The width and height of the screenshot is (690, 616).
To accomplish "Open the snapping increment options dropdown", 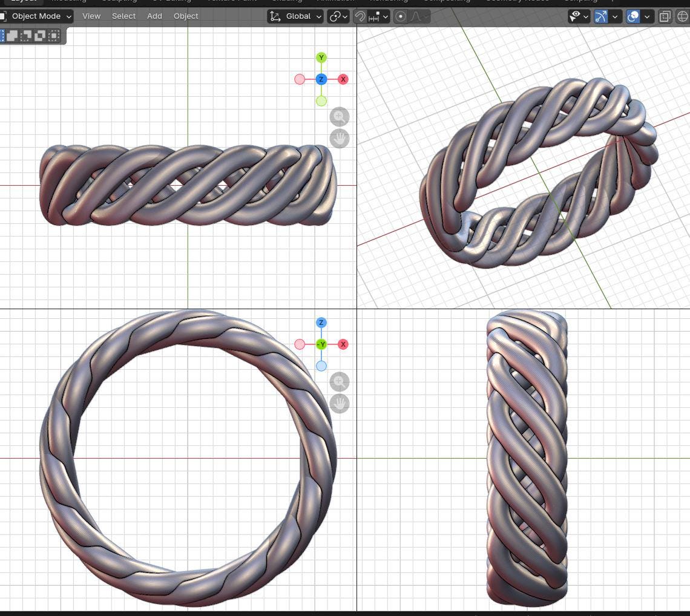I will [x=378, y=17].
